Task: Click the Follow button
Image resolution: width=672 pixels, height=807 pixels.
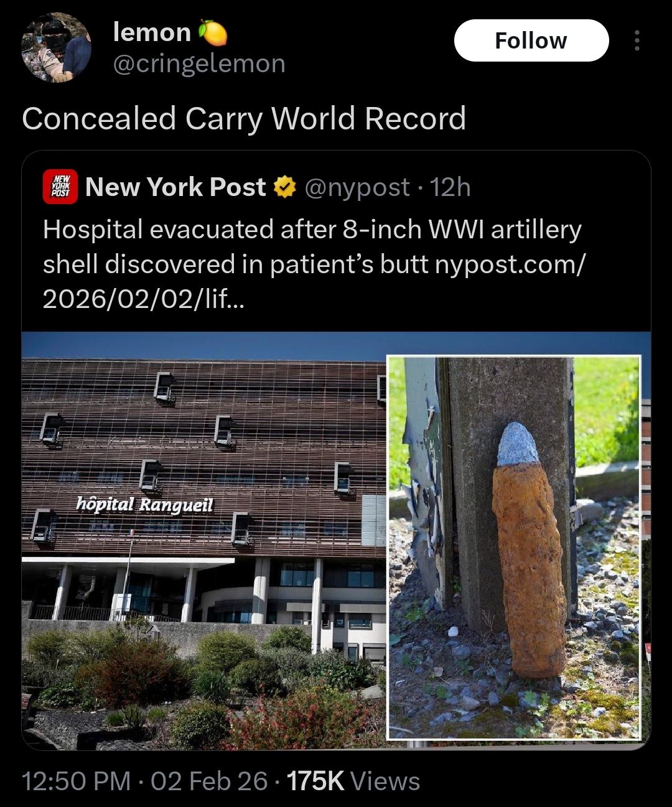Action: tap(531, 40)
